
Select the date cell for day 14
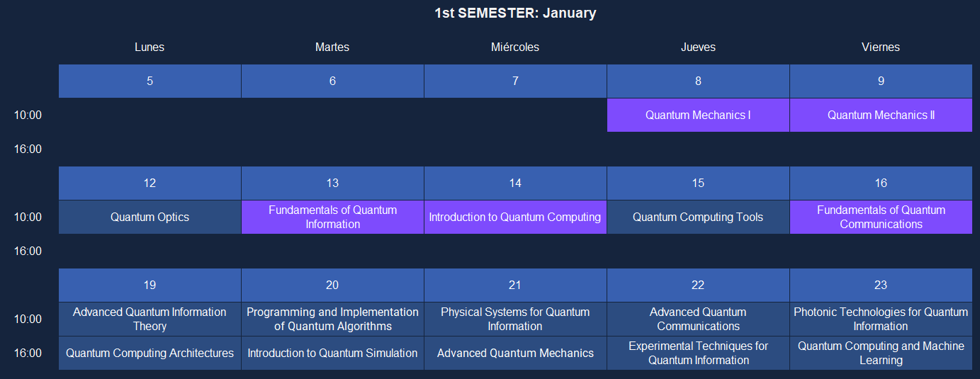click(x=515, y=183)
